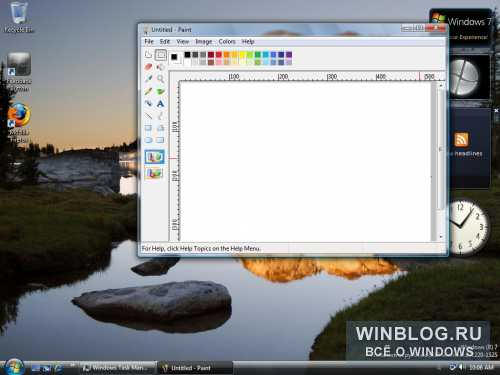Image resolution: width=500 pixels, height=375 pixels.
Task: Pick the Rounded Rectangle tool
Action: (161, 140)
